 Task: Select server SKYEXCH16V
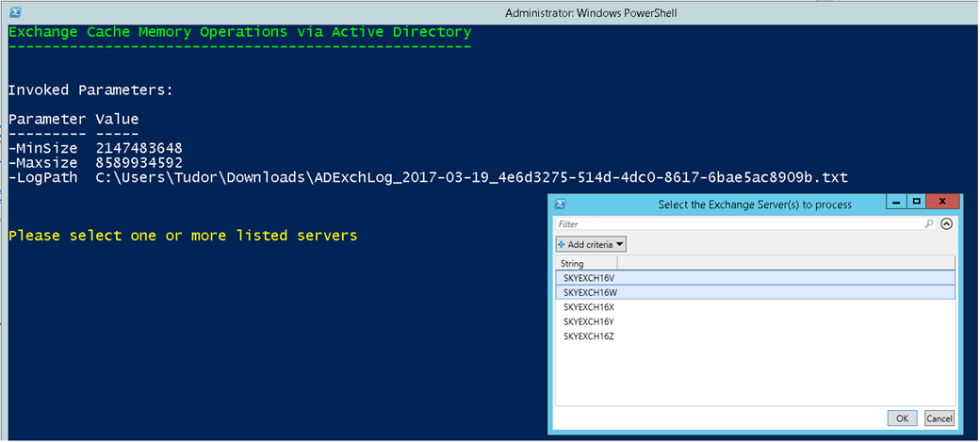coord(755,278)
